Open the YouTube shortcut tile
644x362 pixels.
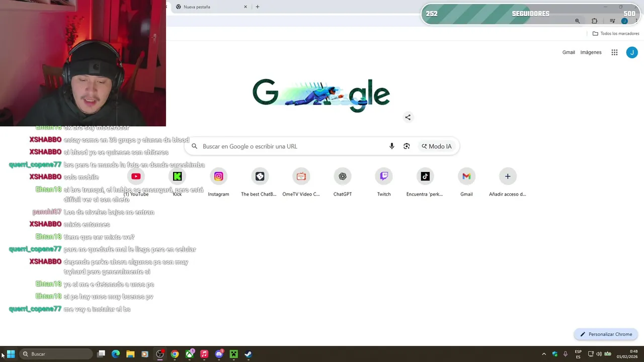[x=136, y=182]
